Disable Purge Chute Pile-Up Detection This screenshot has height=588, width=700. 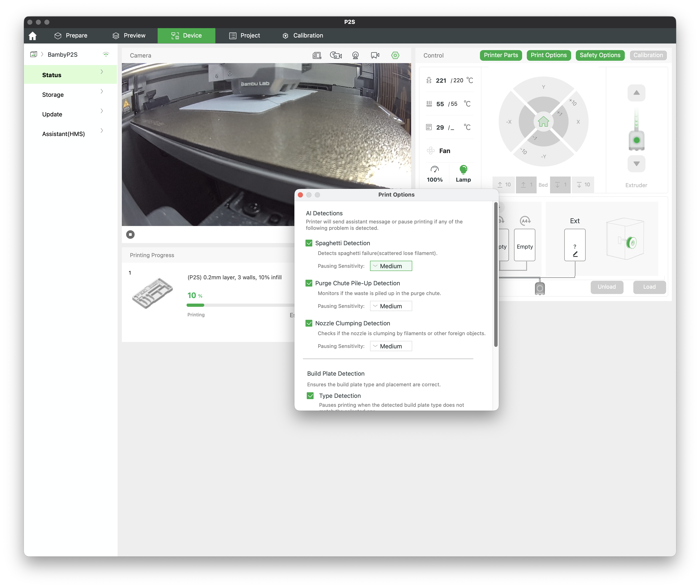coord(309,283)
